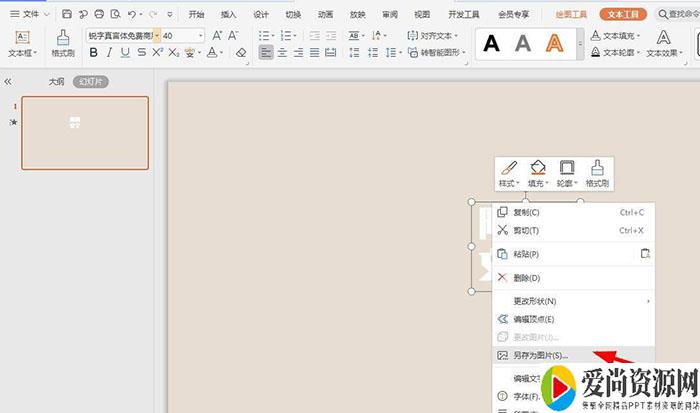Open the 插入 ribbon tab
Screen dimensions: 700x413
(229, 15)
